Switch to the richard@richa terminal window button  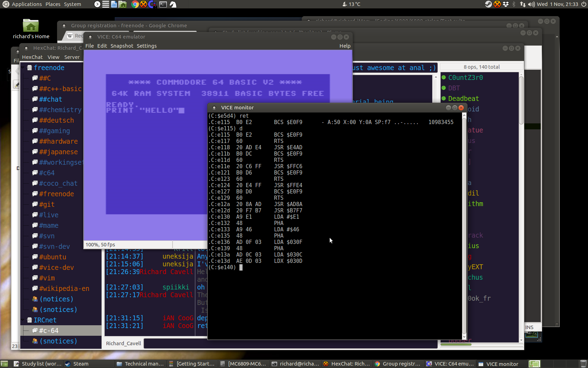coord(295,364)
